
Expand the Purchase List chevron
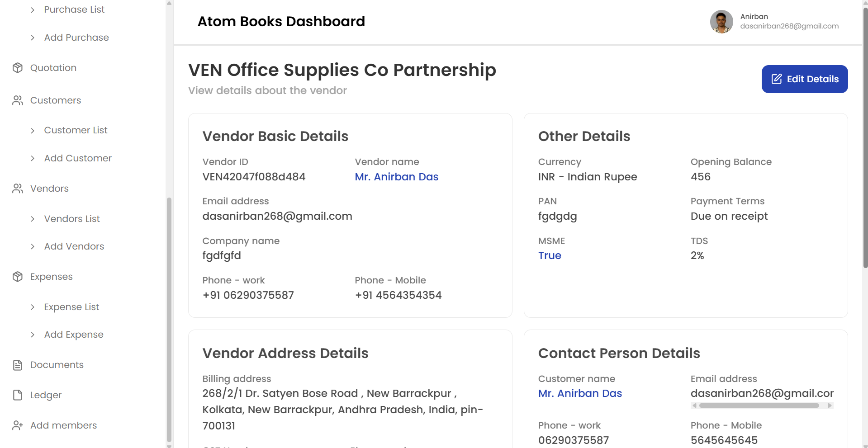(33, 10)
